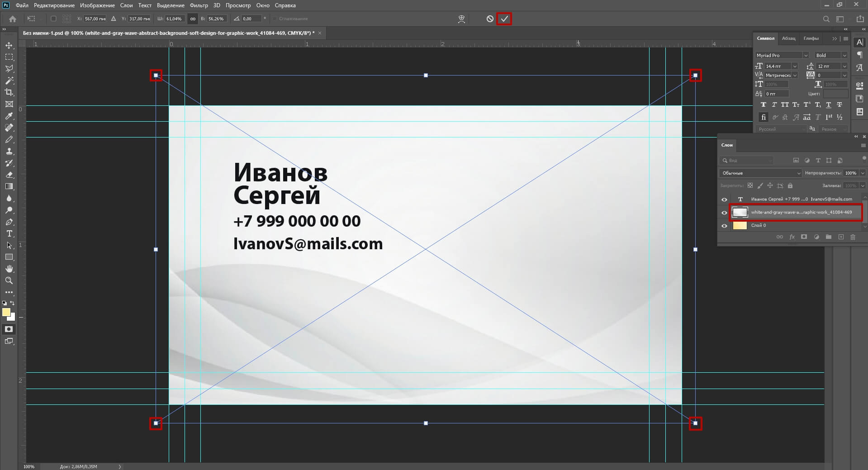
Task: Hide the text layer Иванов Сергей
Action: [724, 199]
